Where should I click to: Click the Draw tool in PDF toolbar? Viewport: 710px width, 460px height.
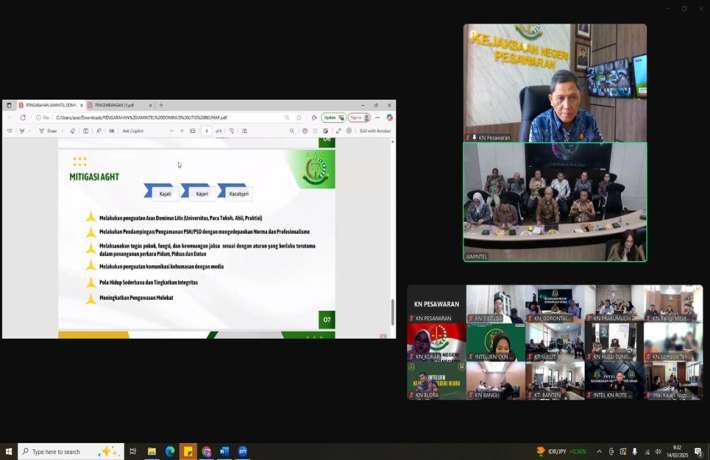click(x=50, y=131)
